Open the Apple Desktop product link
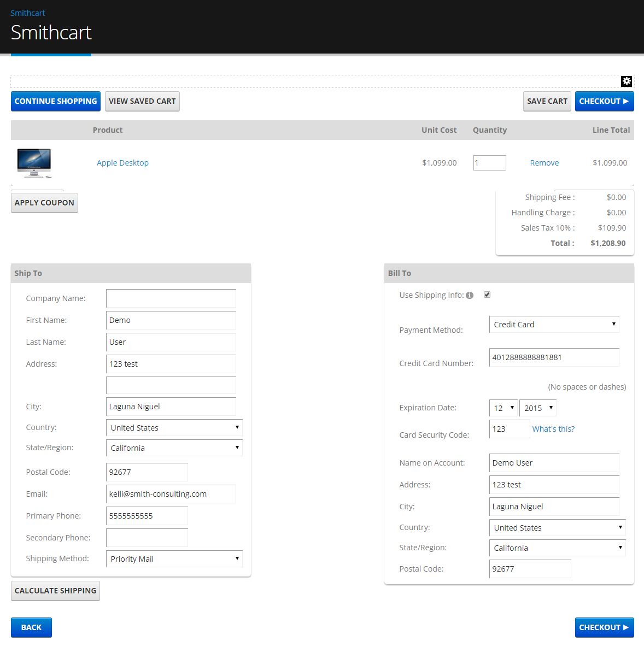This screenshot has height=647, width=644. coord(122,163)
